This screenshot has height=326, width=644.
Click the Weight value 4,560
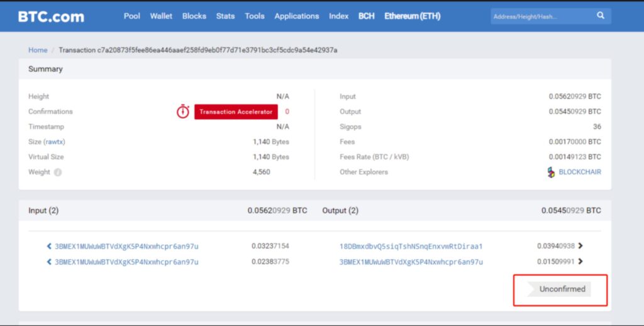tap(262, 172)
